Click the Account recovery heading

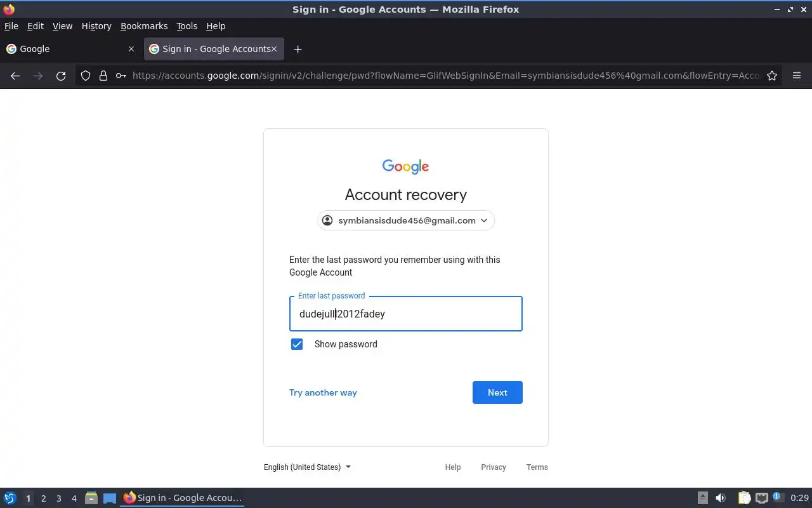click(x=406, y=194)
